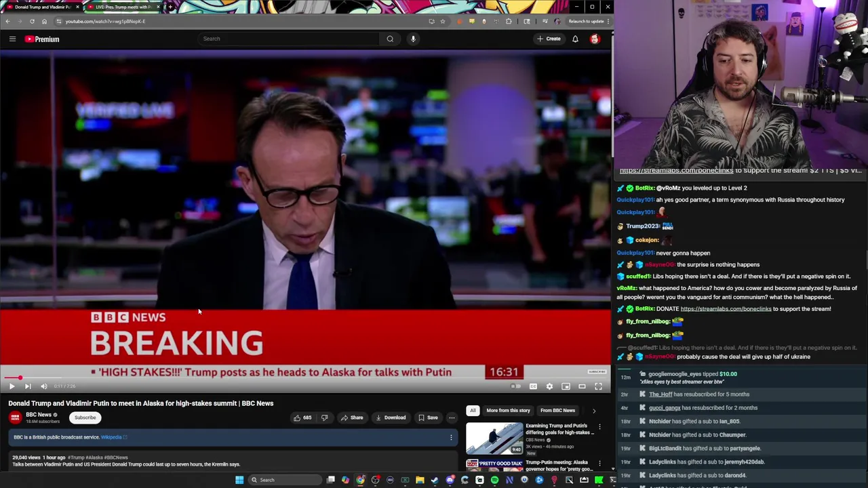Viewport: 868px width, 488px height.
Task: Save the video to a playlist
Action: point(428,418)
